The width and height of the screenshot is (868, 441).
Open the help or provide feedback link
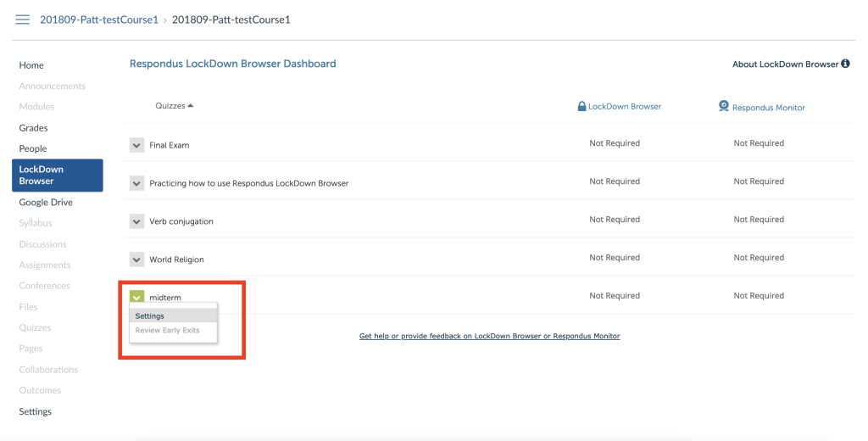pos(489,336)
